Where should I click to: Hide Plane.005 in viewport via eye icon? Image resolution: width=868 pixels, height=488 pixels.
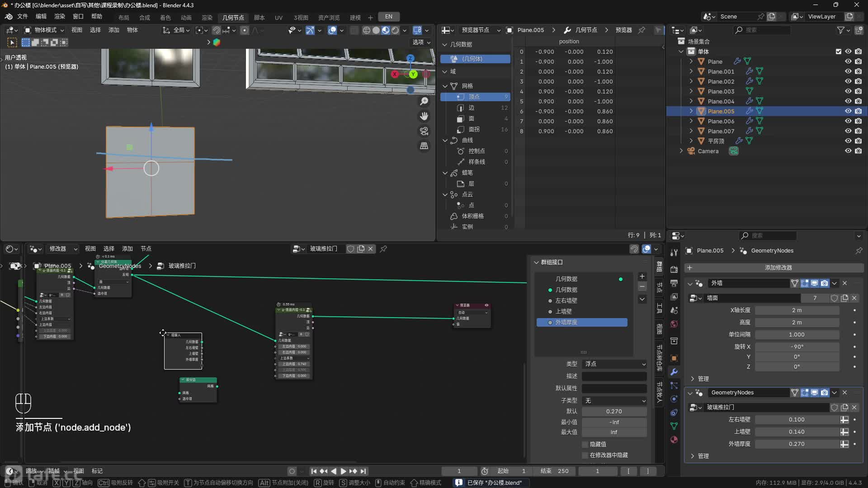click(x=848, y=111)
